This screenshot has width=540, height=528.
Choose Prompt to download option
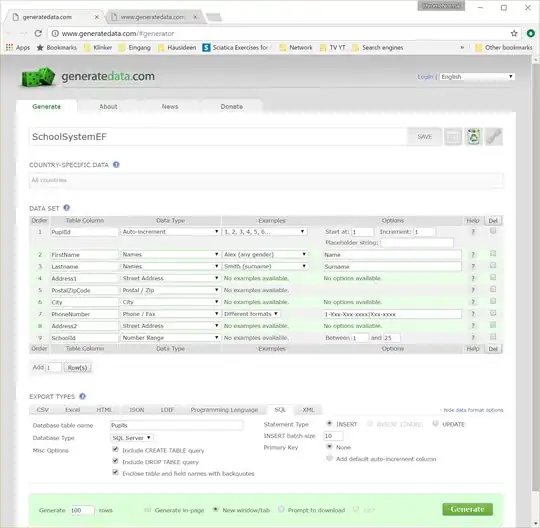tap(281, 509)
